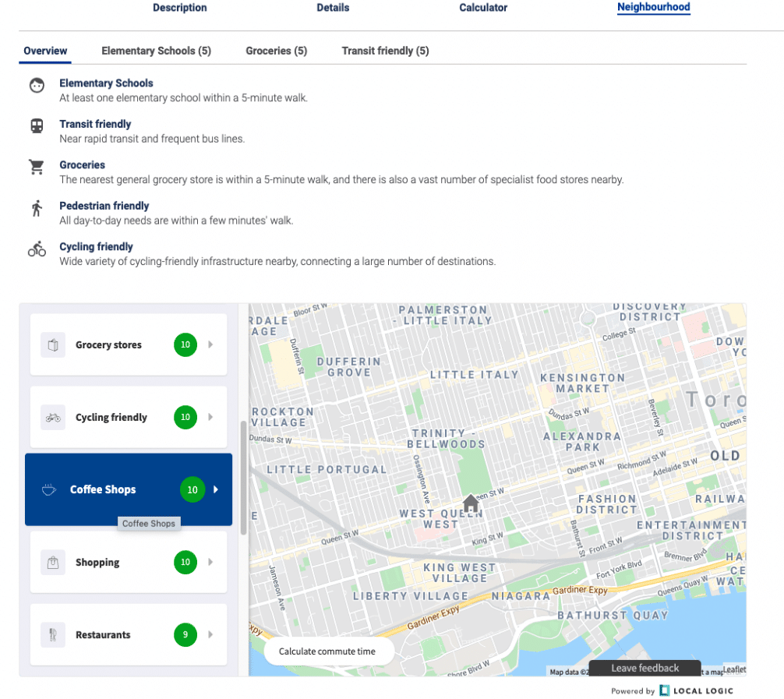Viewport: 784px width, 699px height.
Task: Click the coffee cup icon
Action: click(x=49, y=489)
